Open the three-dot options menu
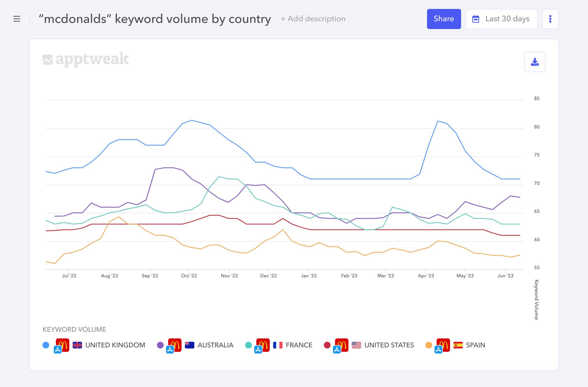 click(551, 19)
